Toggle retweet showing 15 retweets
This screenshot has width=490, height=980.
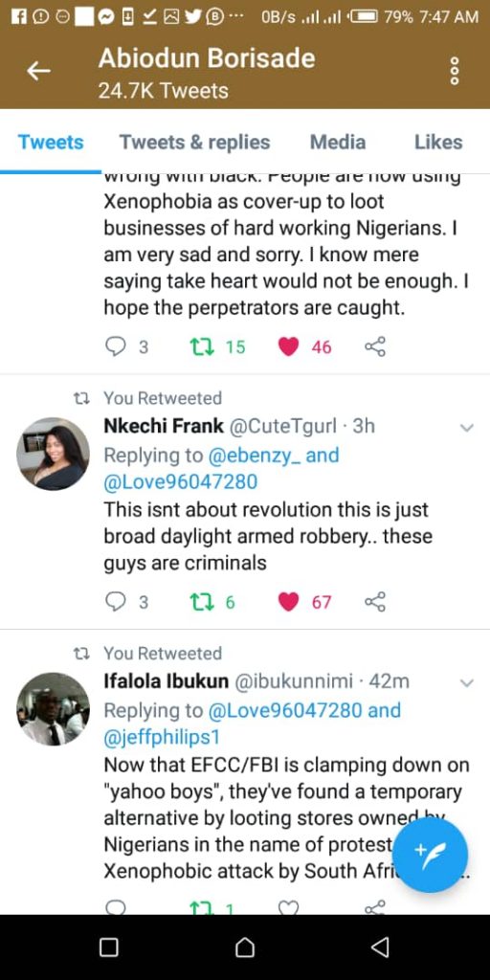click(x=202, y=346)
